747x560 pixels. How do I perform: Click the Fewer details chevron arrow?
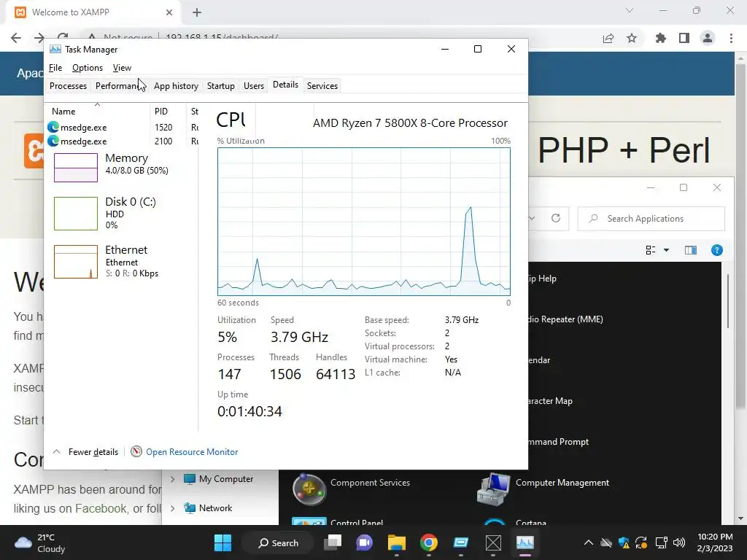[56, 451]
